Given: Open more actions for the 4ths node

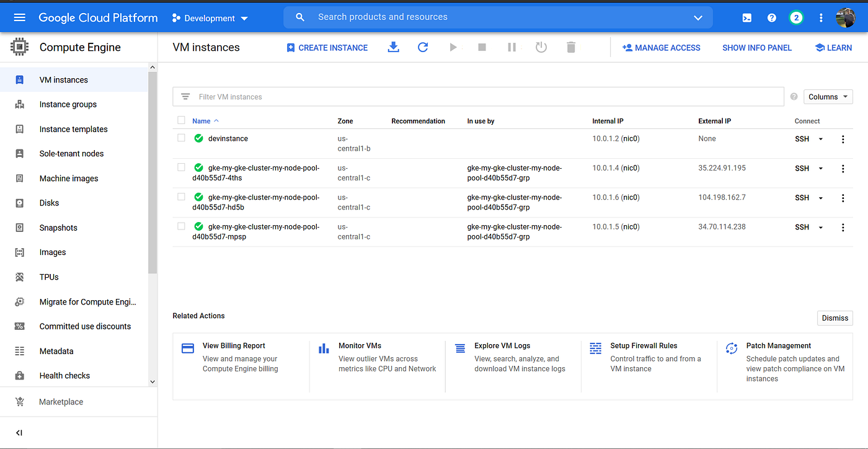Looking at the screenshot, I should tap(843, 169).
